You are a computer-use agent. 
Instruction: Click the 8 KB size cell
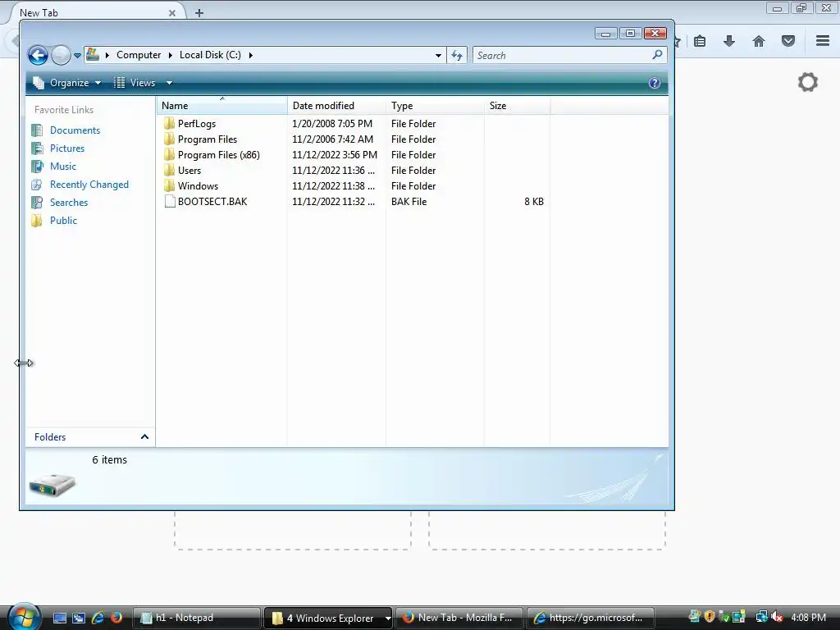tap(533, 202)
